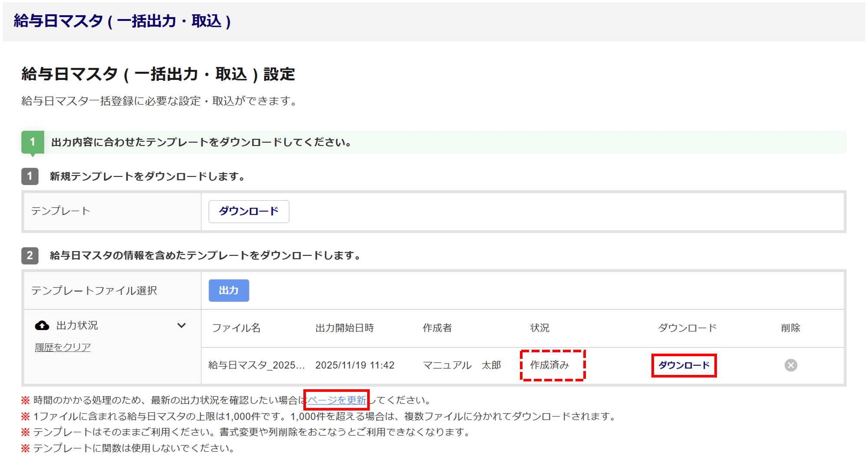868x467 pixels.
Task: Click the delete X icon in file row
Action: point(790,365)
